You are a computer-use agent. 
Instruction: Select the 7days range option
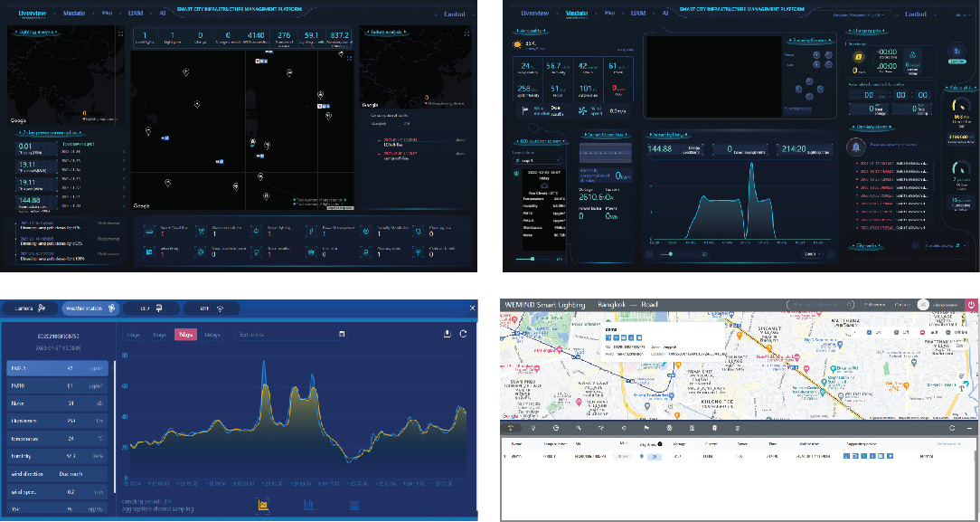pos(185,334)
